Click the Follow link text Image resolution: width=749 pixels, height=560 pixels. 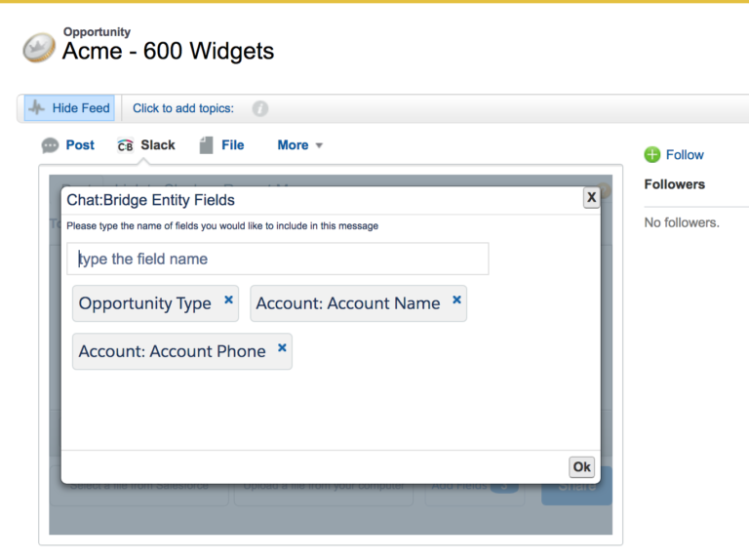[x=685, y=155]
